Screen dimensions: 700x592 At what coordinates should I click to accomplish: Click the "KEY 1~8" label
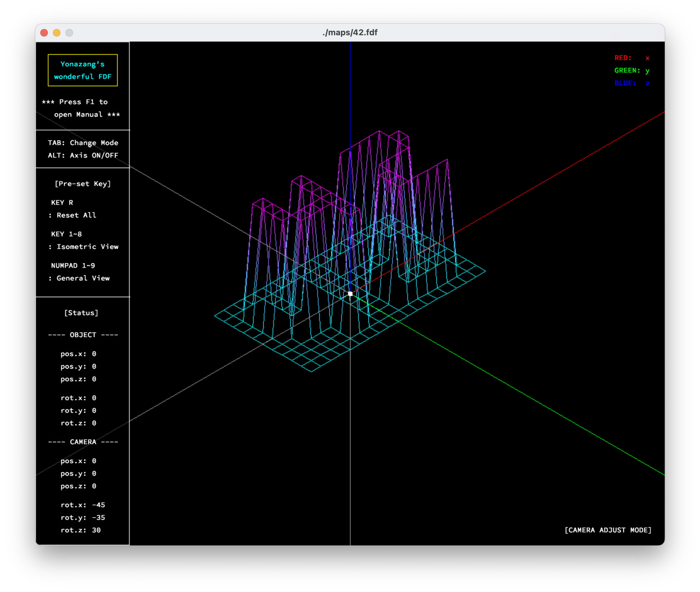66,234
